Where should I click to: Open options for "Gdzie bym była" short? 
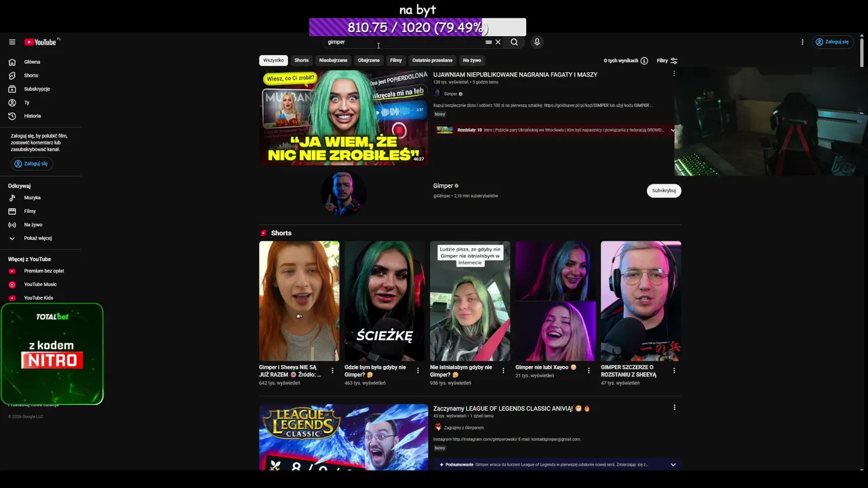418,371
